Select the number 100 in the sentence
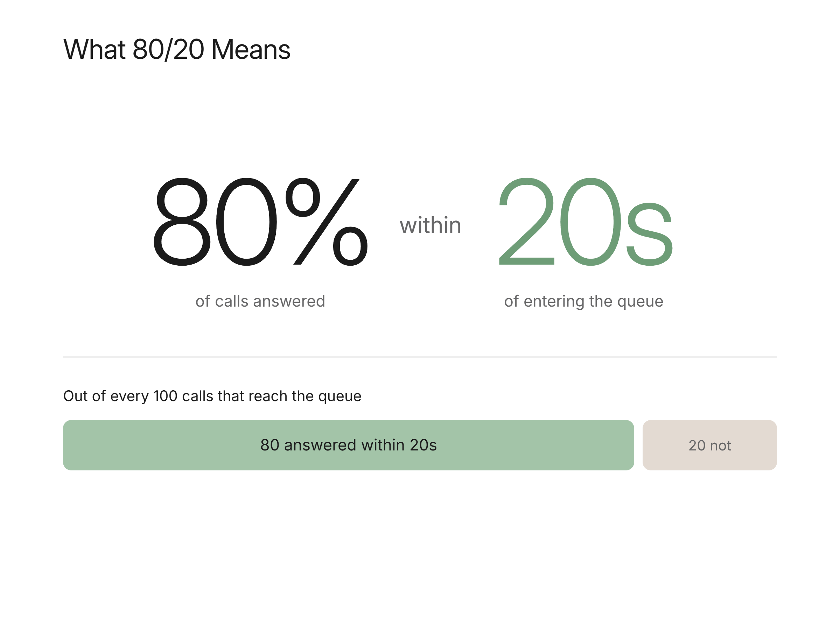Screen dimensions: 840x630 coord(165,396)
